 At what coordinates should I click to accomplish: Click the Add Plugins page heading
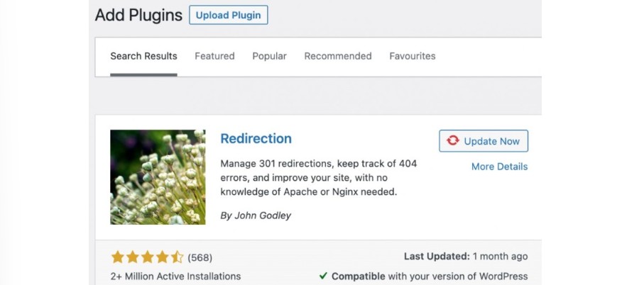tap(138, 14)
